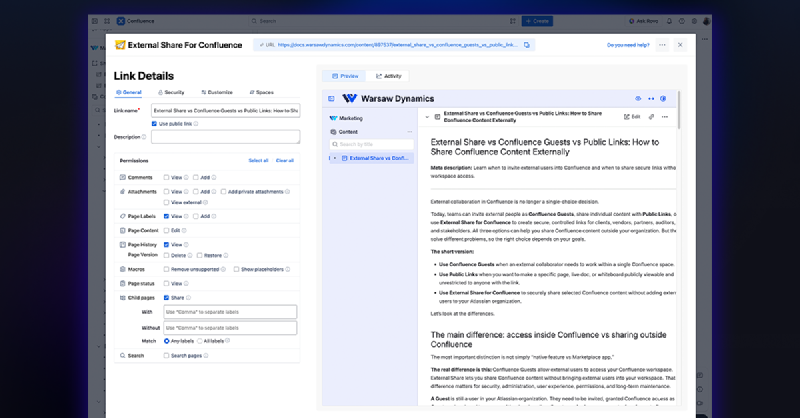Click the round blue icon at right of Warsaw Dynamics header
Screen dimensions: 800x418
[x=663, y=99]
